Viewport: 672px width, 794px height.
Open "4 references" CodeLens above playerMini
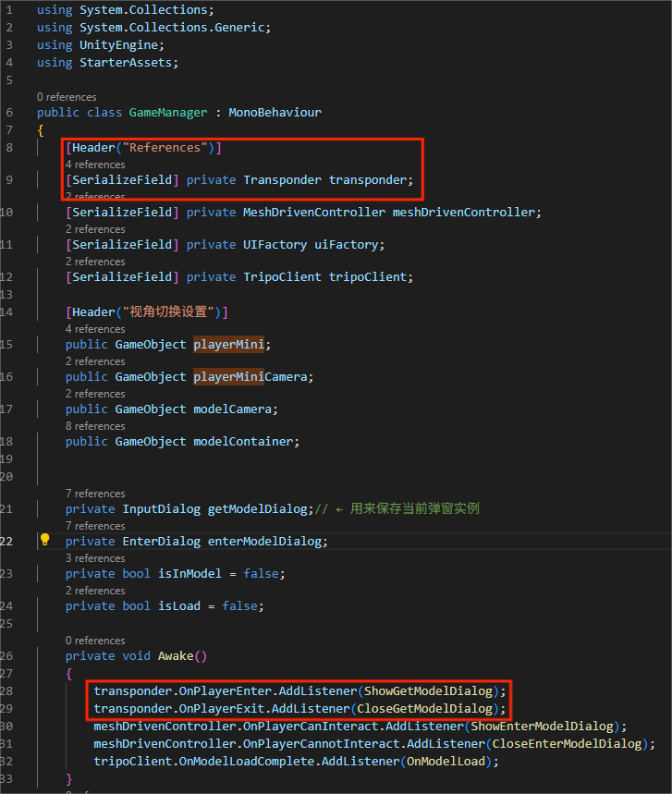click(95, 329)
